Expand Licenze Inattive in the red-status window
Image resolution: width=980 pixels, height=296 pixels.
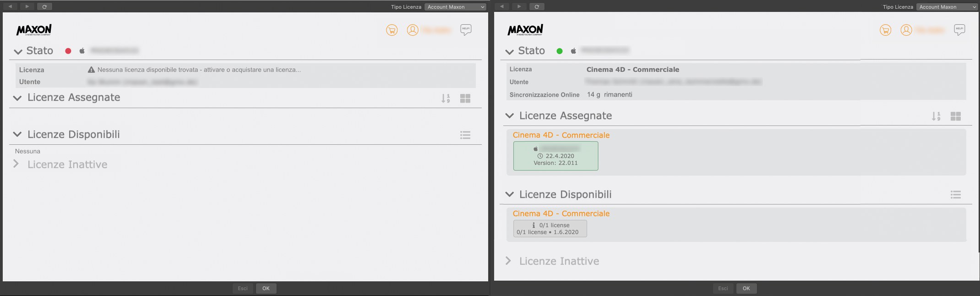(x=16, y=164)
